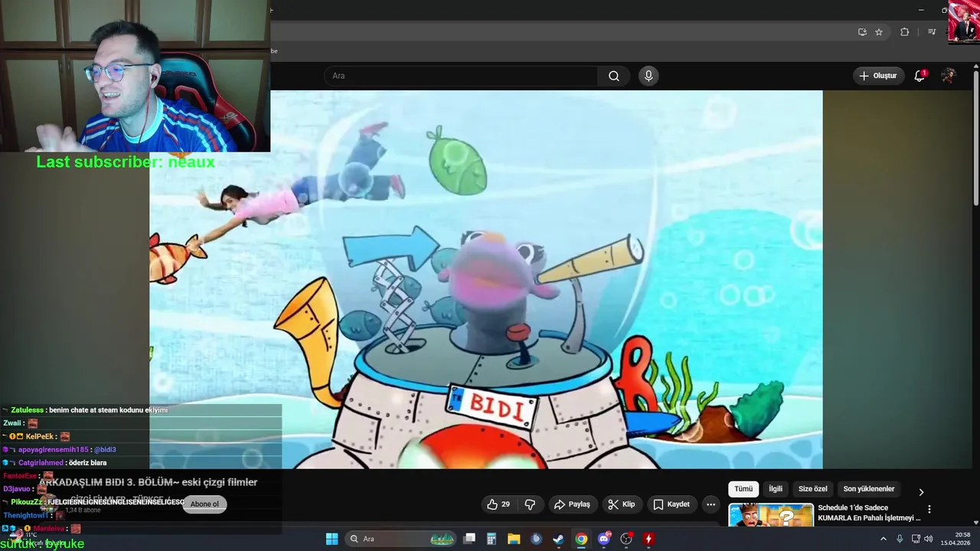Open File Explorer from the taskbar
The width and height of the screenshot is (980, 551).
pos(514,539)
